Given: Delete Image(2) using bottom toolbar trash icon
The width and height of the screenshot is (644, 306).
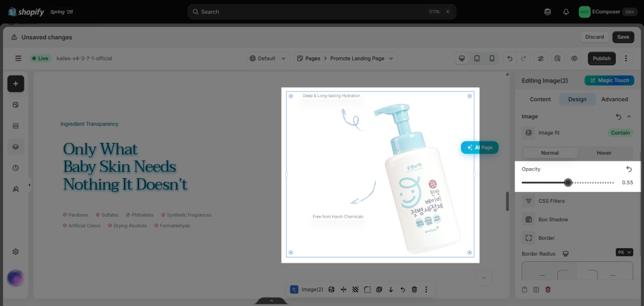Looking at the screenshot, I should click(x=414, y=290).
